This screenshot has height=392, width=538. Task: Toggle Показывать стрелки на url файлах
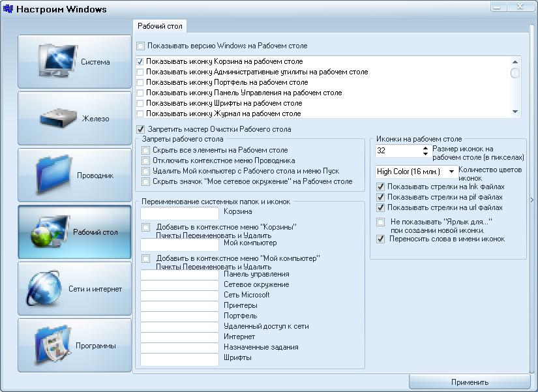[380, 207]
